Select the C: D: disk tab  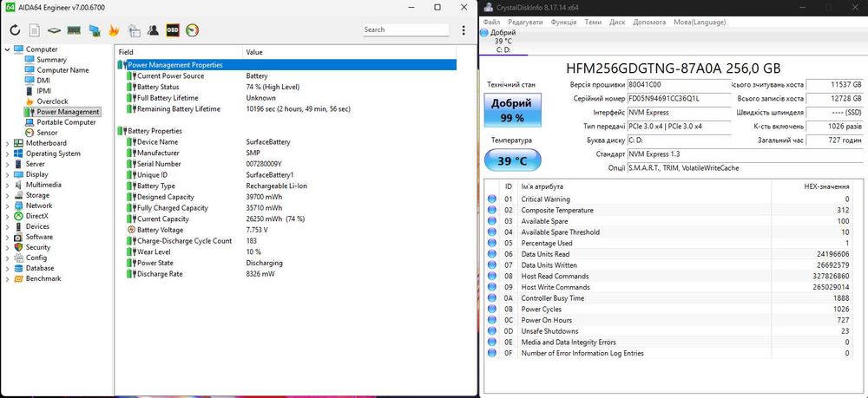503,42
